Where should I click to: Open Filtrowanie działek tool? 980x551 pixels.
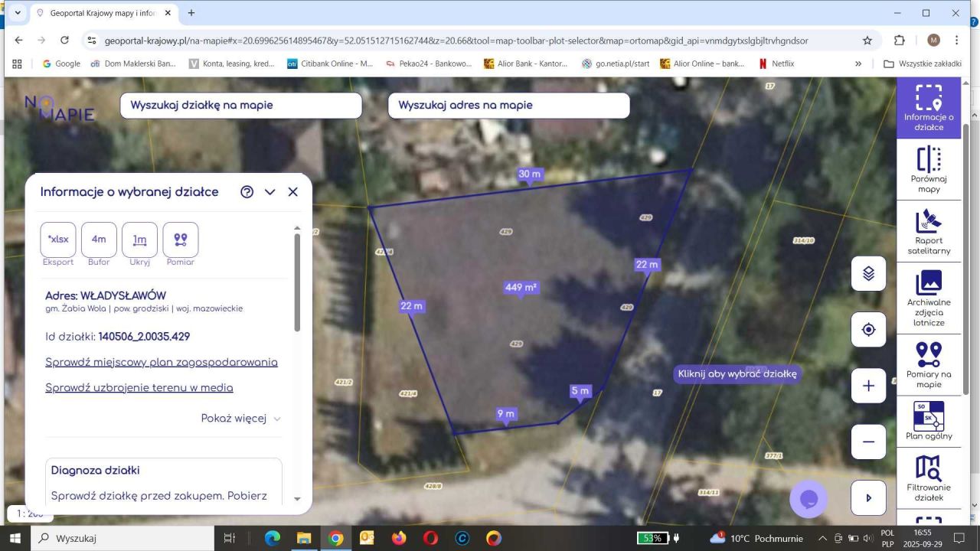[928, 478]
